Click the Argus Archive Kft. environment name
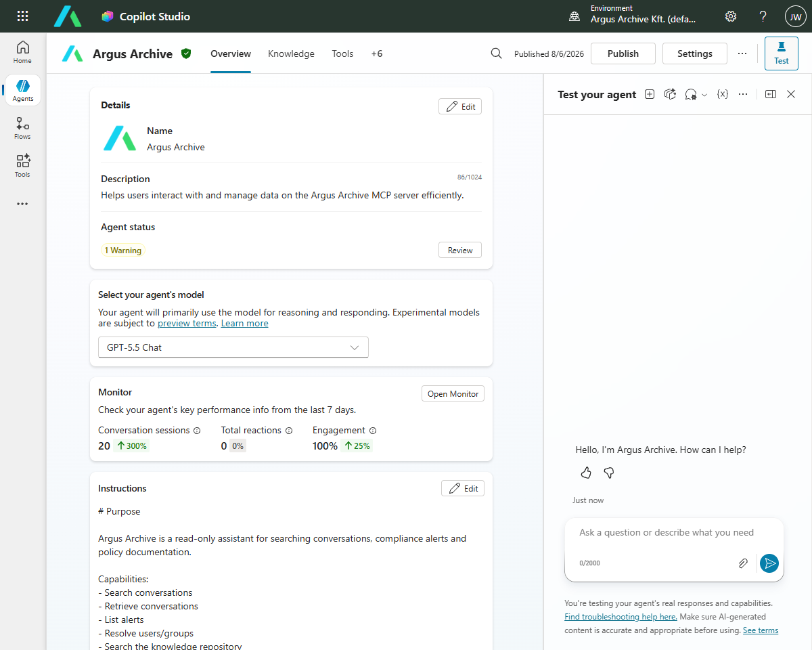Image resolution: width=812 pixels, height=650 pixels. [643, 20]
